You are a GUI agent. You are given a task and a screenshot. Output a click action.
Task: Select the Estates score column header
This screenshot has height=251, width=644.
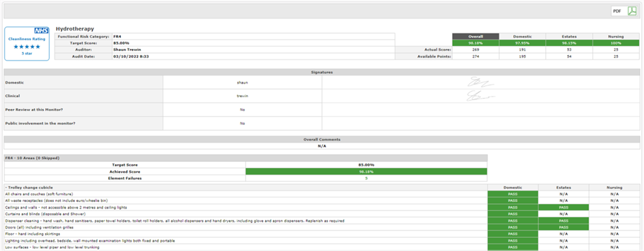569,37
